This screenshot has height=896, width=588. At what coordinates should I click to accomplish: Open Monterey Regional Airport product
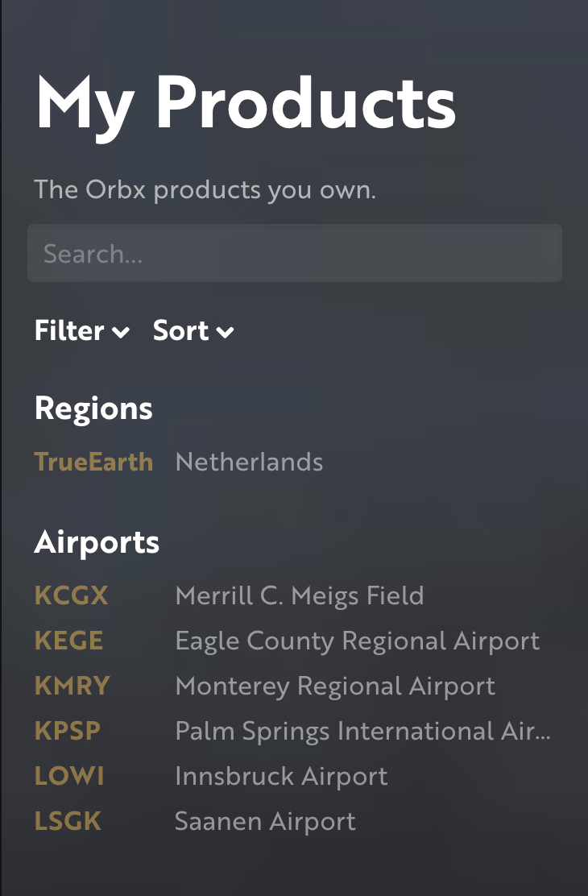pyautogui.click(x=335, y=687)
